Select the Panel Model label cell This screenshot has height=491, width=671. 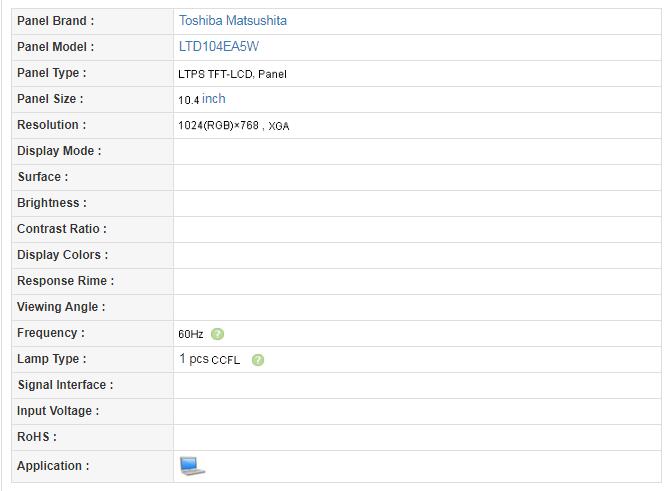pyautogui.click(x=92, y=48)
